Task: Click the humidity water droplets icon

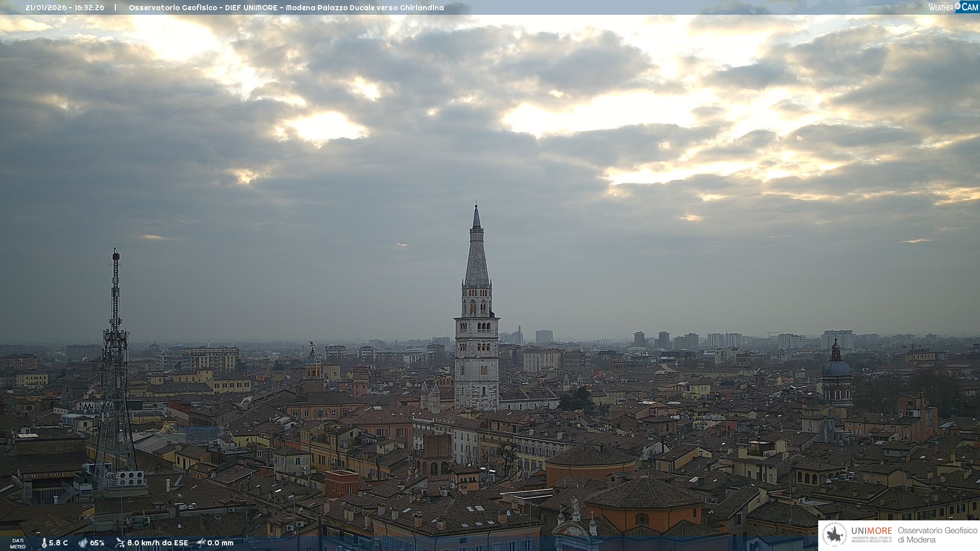Action: 83,543
